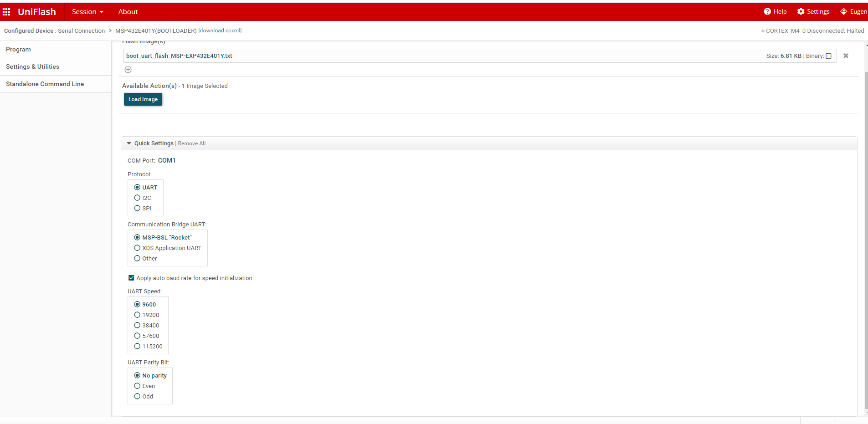Viewport: 868px width, 424px height.
Task: Click the CORTEX_M4_0 Disconnected status text
Action: (815, 31)
